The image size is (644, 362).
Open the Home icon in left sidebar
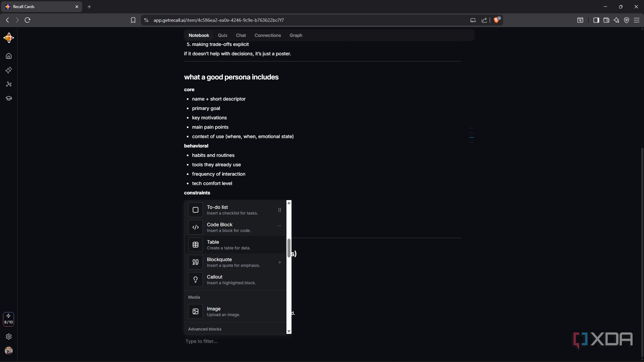point(9,56)
